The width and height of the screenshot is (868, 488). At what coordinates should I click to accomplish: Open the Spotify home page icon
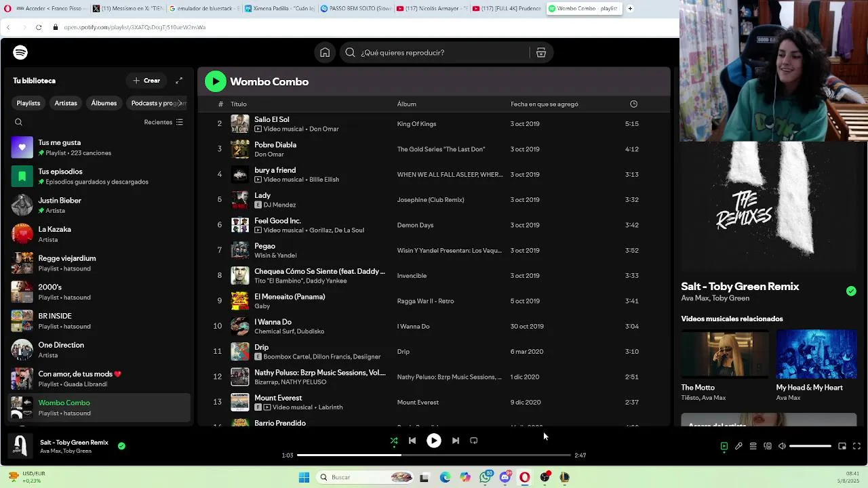[325, 53]
